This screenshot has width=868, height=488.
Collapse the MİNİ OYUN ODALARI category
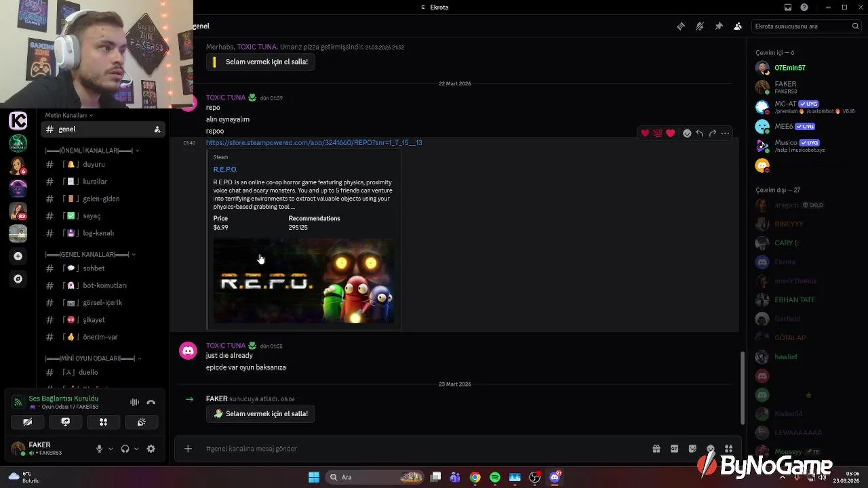click(92, 359)
